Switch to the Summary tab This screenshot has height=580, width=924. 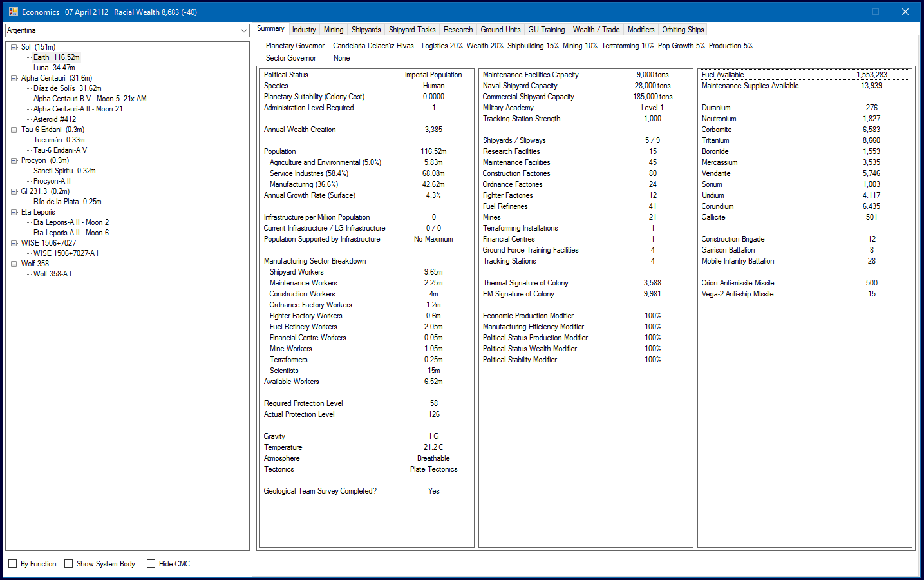pyautogui.click(x=270, y=28)
